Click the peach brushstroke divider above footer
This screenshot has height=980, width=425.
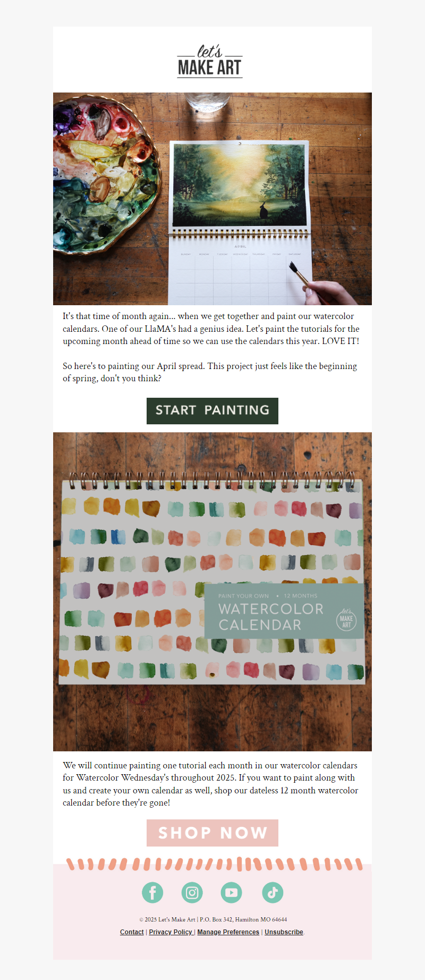point(212,864)
